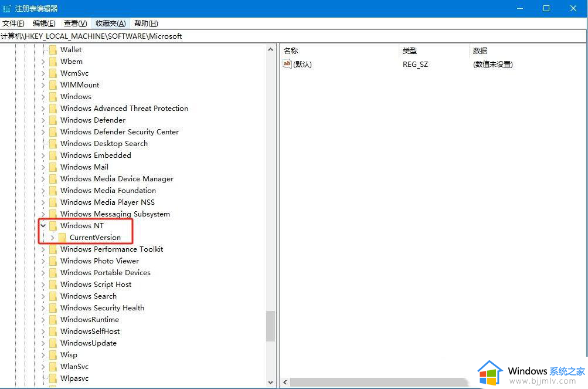588x389 pixels.
Task: Expand the Windows Advanced Threat Protection key
Action: point(43,109)
